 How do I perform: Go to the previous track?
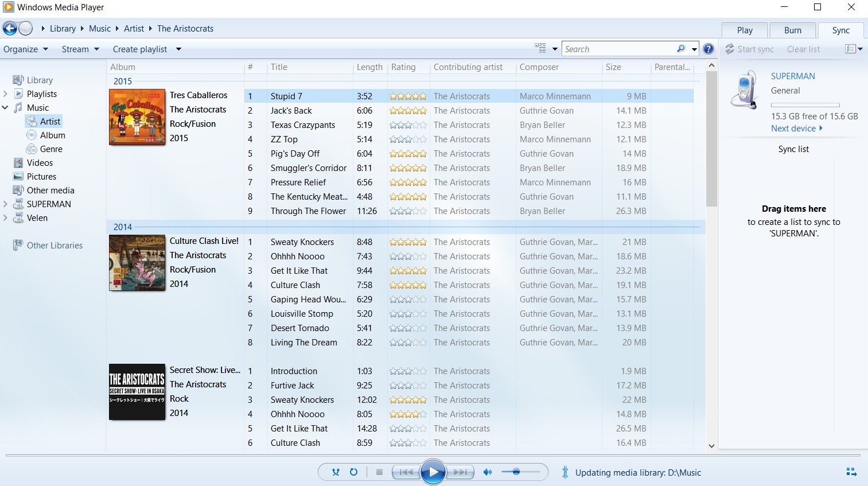(x=406, y=472)
